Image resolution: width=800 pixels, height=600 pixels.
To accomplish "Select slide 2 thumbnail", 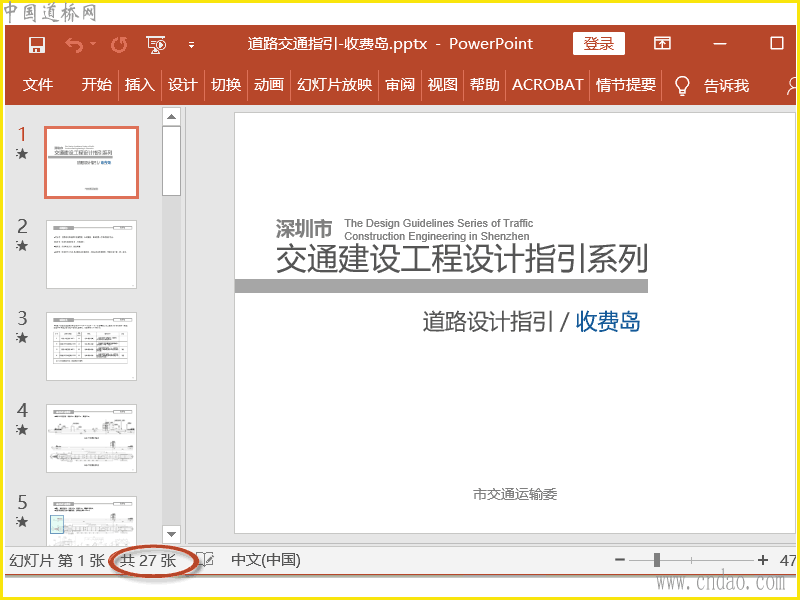I will pos(91,254).
